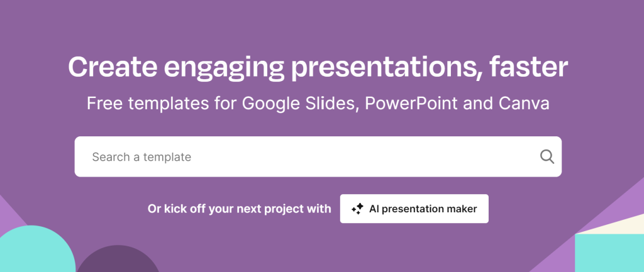Click "Canva" in the subtitle
644x272 pixels.
[527, 103]
